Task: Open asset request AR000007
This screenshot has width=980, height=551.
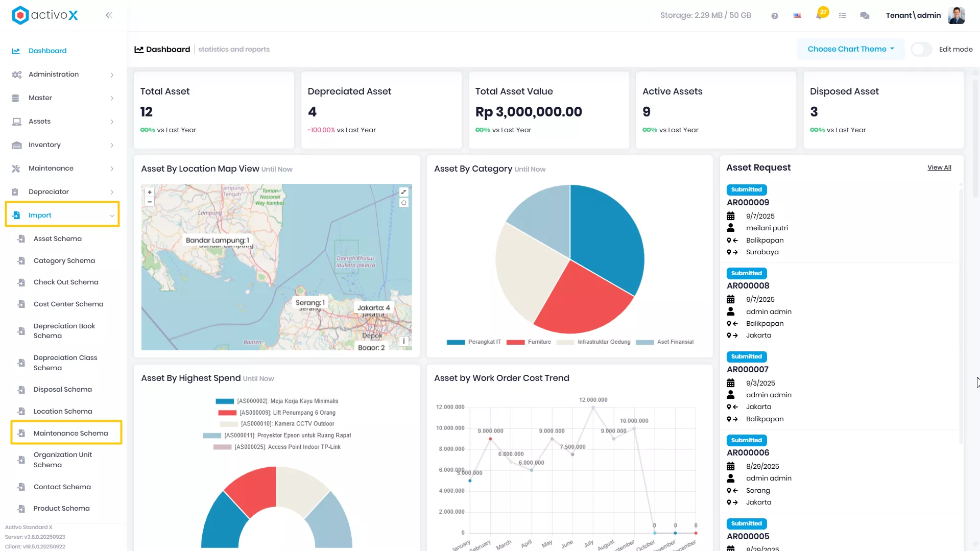Action: [747, 370]
